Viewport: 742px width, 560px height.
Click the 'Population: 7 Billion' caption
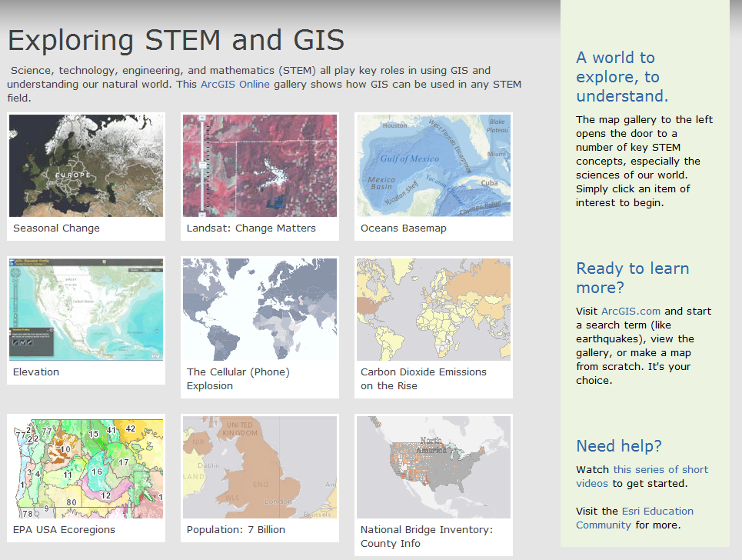pos(235,530)
